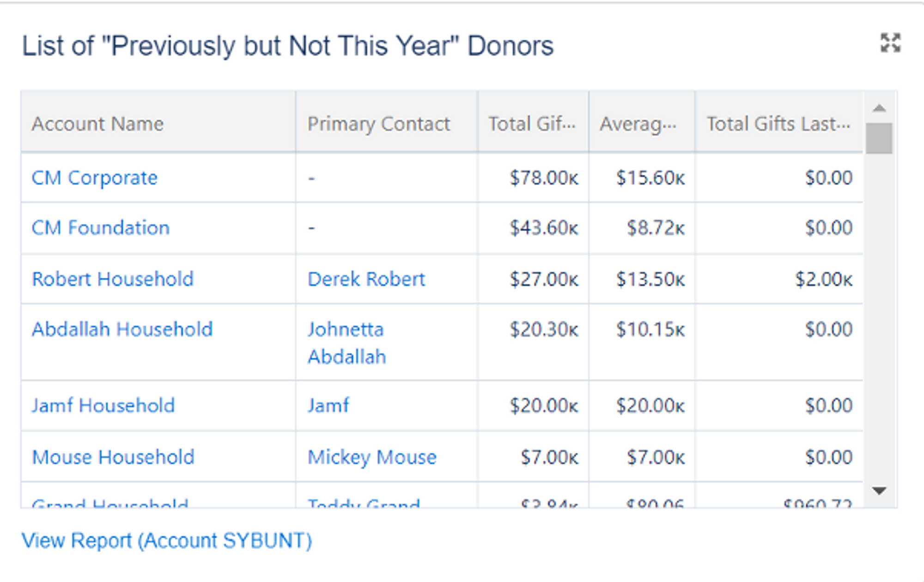Open the CM Foundation account link
The height and width of the screenshot is (582, 924).
coord(100,228)
